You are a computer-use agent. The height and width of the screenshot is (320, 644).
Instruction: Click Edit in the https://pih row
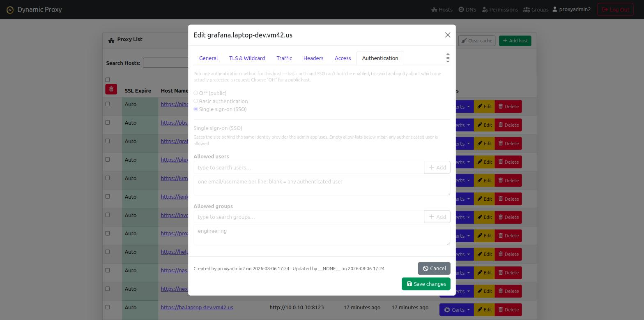(x=484, y=107)
